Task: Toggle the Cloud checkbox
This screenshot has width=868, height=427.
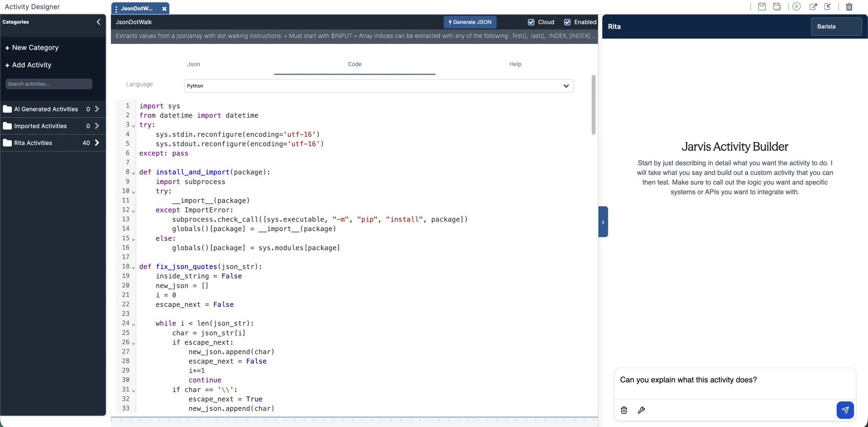Action: (531, 22)
